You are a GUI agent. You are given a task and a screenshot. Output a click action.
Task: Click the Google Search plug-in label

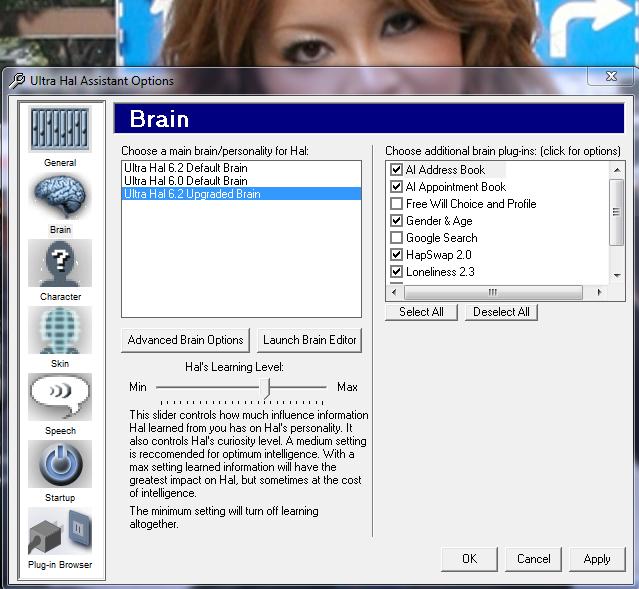[x=442, y=238]
